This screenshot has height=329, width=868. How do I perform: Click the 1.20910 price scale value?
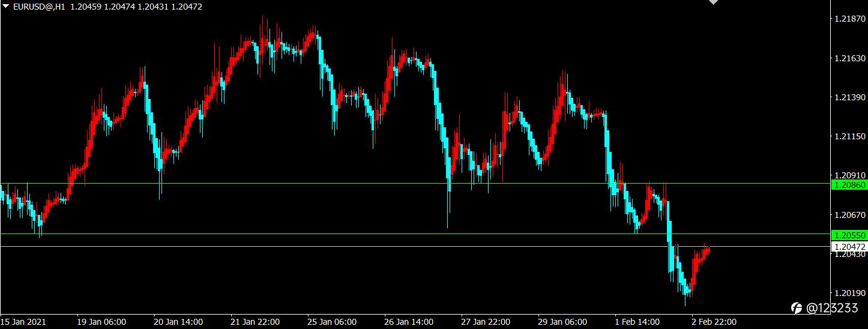click(850, 175)
